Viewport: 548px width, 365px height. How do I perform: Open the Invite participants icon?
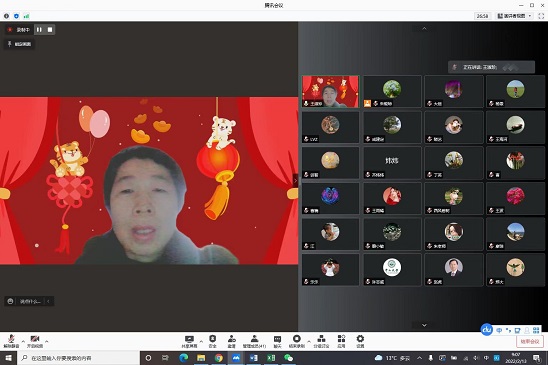point(231,341)
